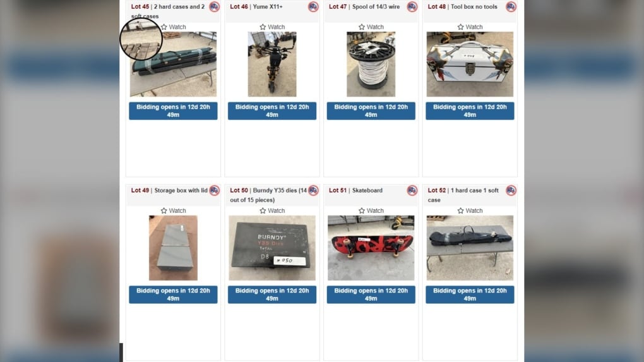Viewport: 644px width, 362px height.
Task: Open the Lot 52 hard case soft case title
Action: 463,195
